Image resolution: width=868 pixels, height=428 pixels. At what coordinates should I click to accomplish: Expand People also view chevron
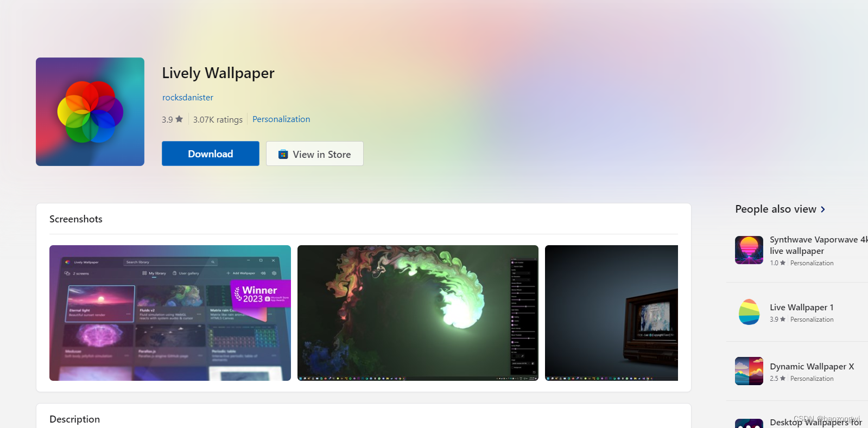coord(823,209)
